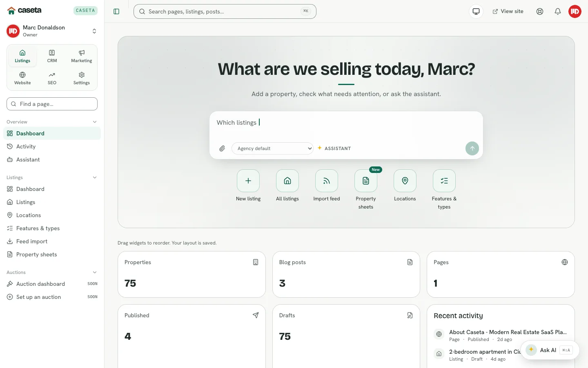Expand the Marc Donaldson account switcher
Viewport: 588px width, 368px height.
tap(52, 31)
